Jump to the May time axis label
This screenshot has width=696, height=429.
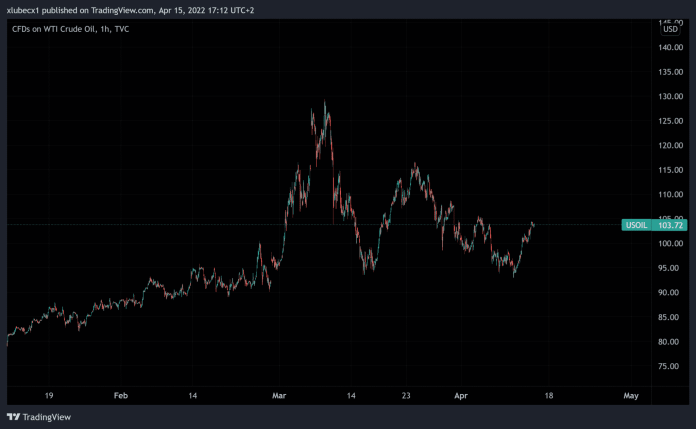click(630, 396)
